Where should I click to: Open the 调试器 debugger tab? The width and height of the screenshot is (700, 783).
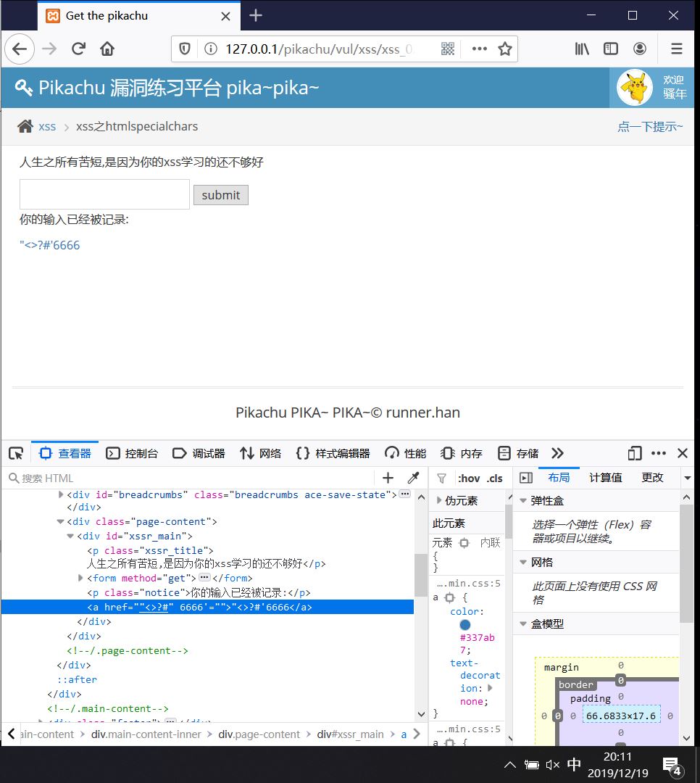point(199,453)
